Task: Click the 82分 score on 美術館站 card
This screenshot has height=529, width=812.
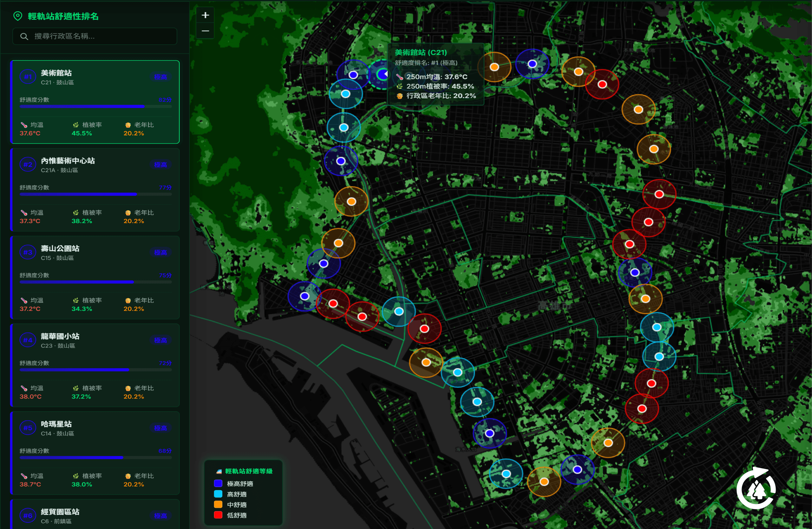Action: point(165,100)
